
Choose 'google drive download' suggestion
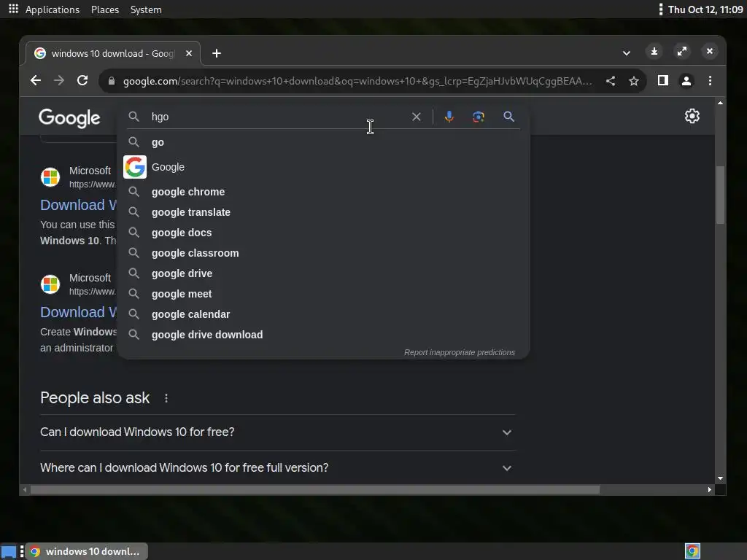pos(323,335)
